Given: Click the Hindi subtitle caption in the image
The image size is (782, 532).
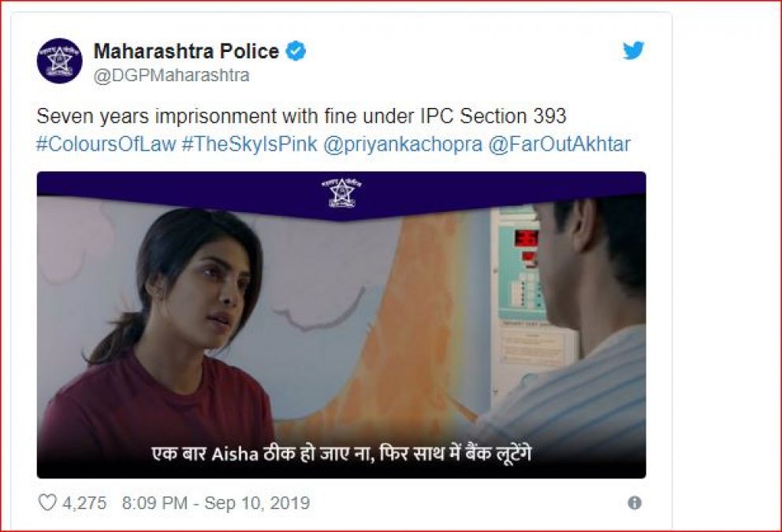Looking at the screenshot, I should coord(341,454).
